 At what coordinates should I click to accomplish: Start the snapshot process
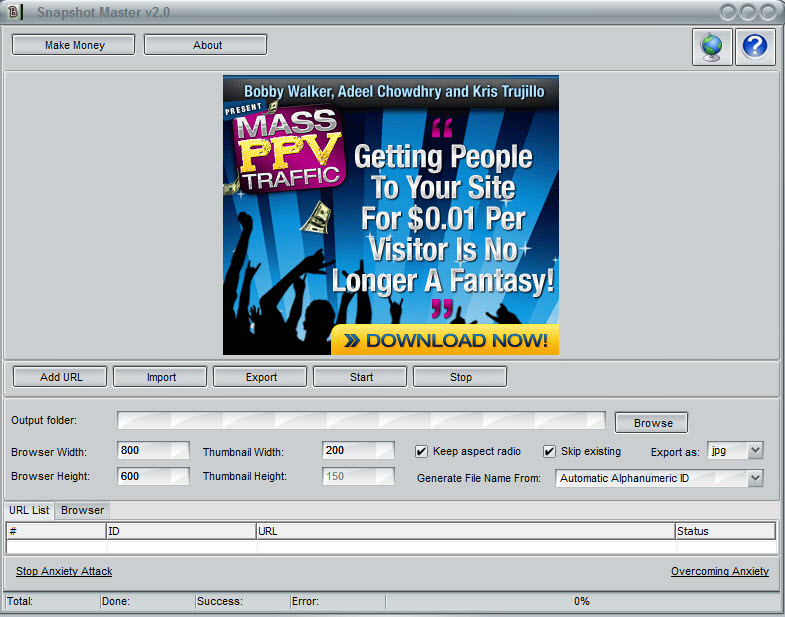point(360,377)
